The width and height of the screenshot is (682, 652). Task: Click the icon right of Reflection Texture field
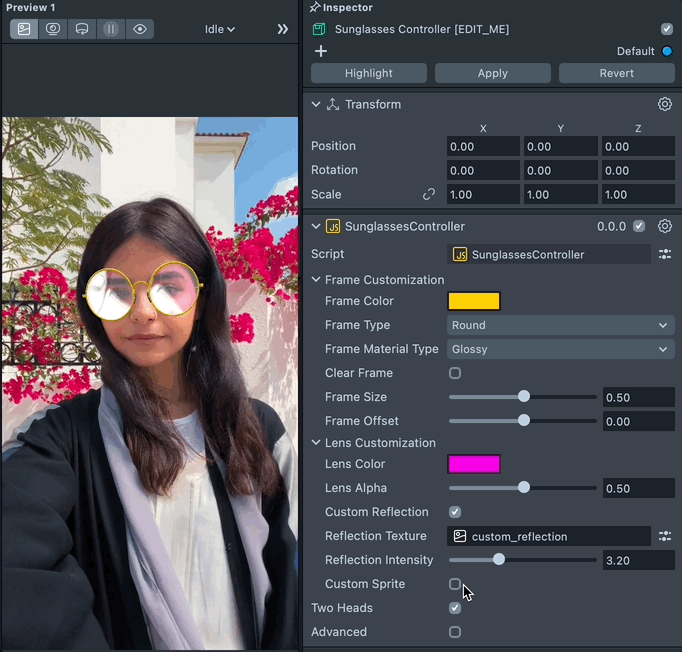coord(665,536)
